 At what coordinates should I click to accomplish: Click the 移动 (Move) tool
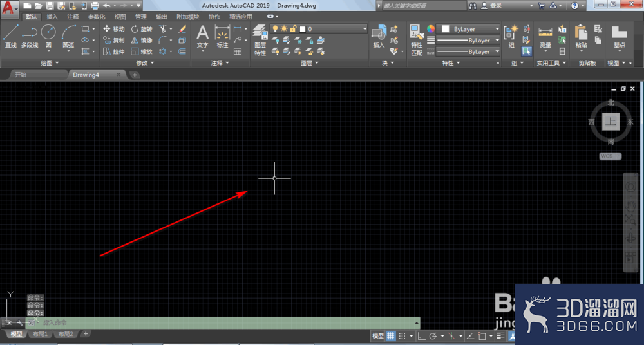pos(114,29)
